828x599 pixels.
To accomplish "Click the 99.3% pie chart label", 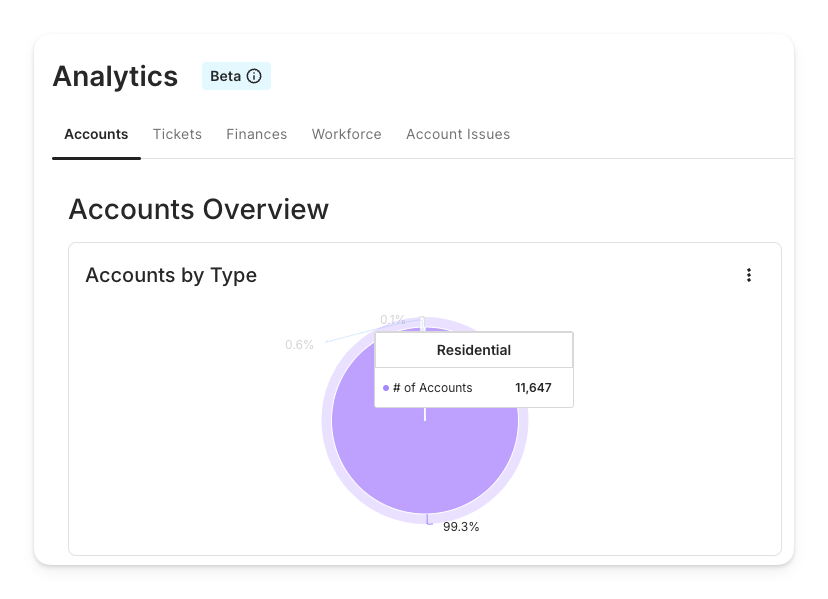I will click(x=461, y=527).
